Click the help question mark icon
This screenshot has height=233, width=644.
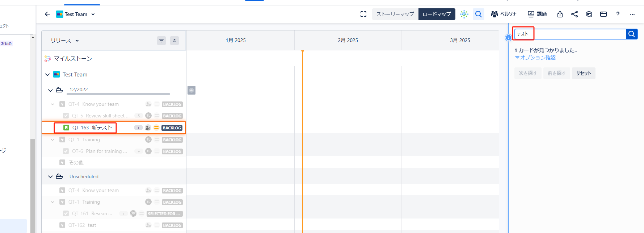[x=618, y=14]
